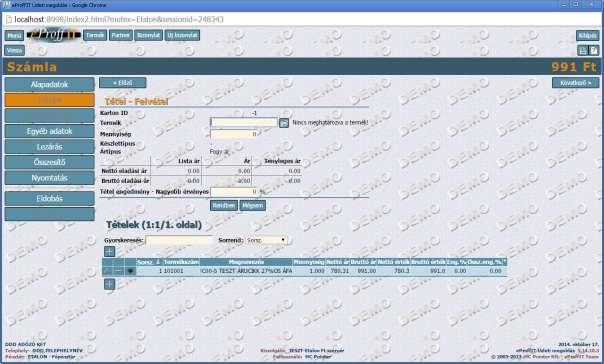Click the Nyomtatás sidebar button
The image size is (604, 364).
pos(49,178)
